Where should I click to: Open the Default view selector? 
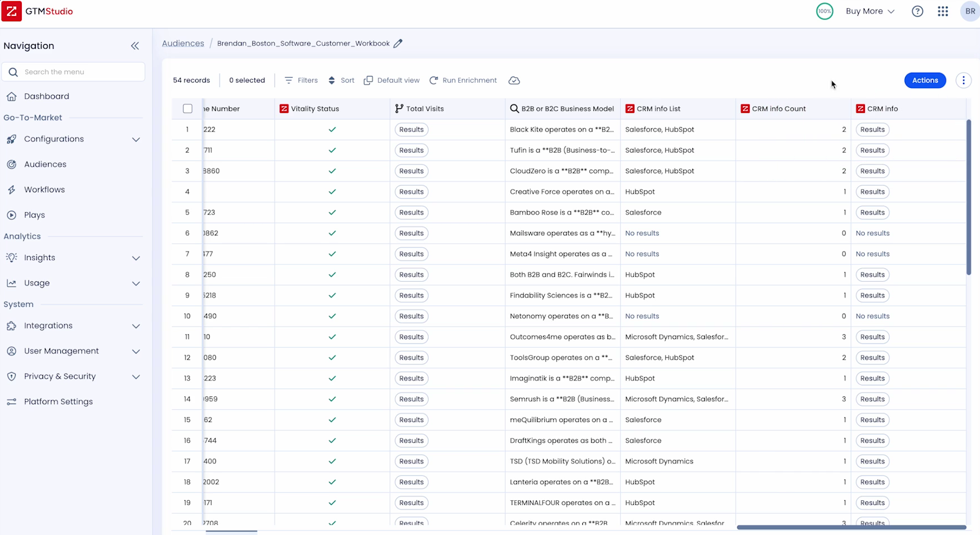[392, 81]
